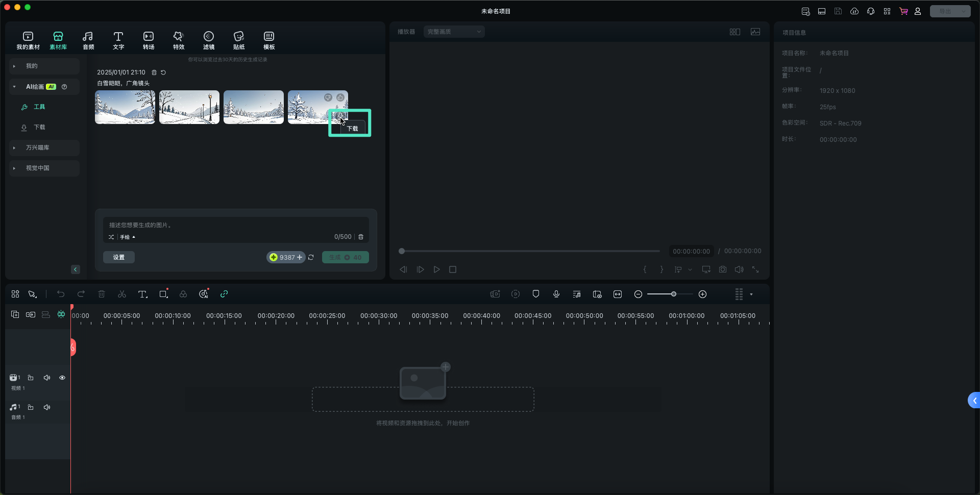This screenshot has width=980, height=495.
Task: Lock the 视频 1 track
Action: point(31,378)
